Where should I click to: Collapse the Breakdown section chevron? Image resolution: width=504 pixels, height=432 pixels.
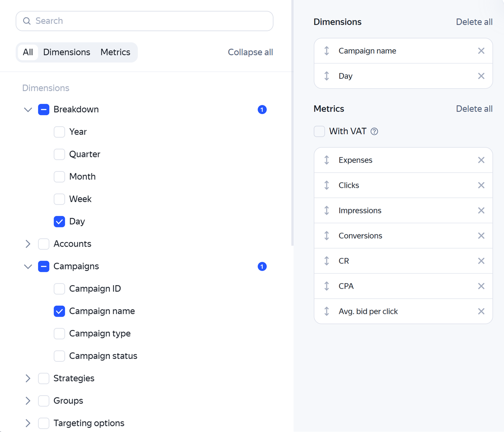coord(28,110)
